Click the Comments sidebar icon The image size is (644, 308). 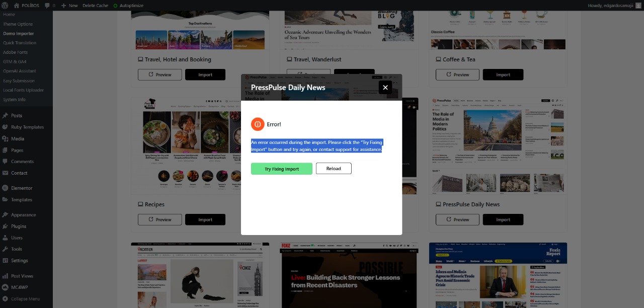pyautogui.click(x=5, y=162)
